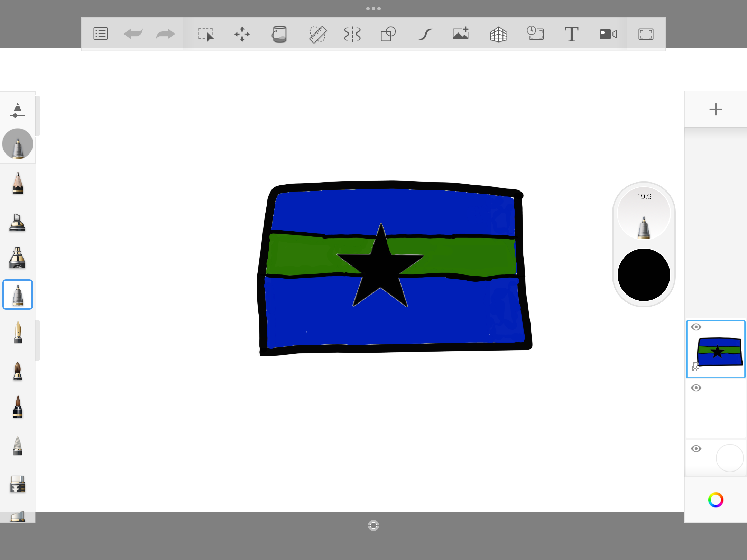Start the video time-lapse recording
Image resolution: width=747 pixels, height=560 pixels.
[608, 34]
